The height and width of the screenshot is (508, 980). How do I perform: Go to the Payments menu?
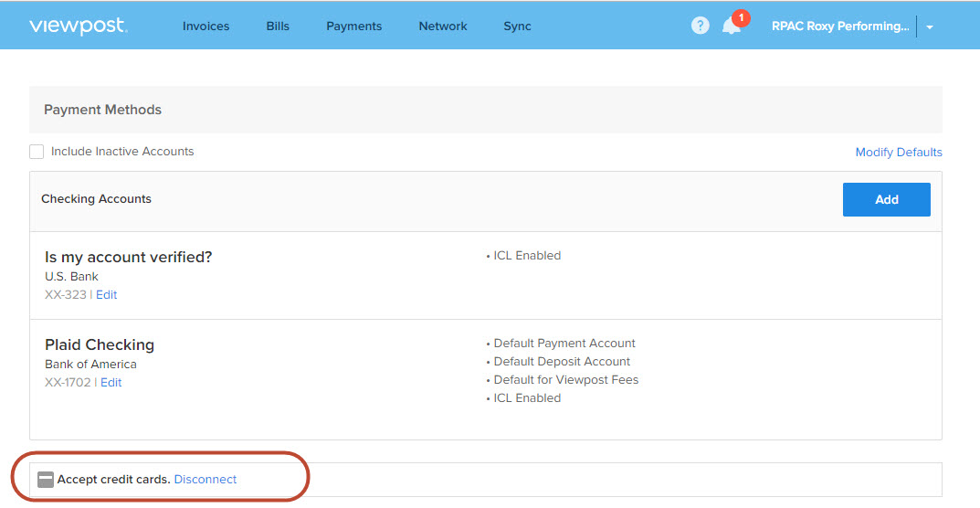tap(353, 26)
